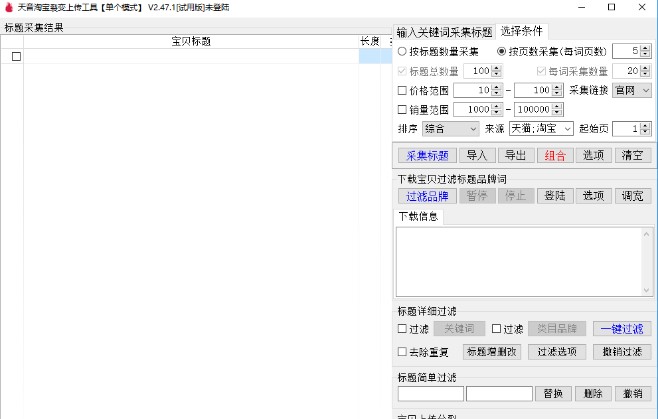Enable the 价格范围 checkbox

[402, 90]
